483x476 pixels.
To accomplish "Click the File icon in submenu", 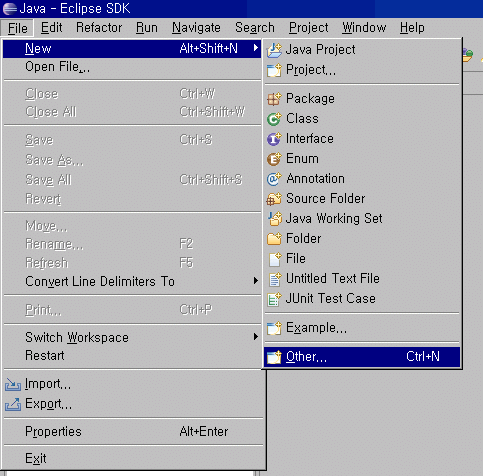I will (275, 259).
